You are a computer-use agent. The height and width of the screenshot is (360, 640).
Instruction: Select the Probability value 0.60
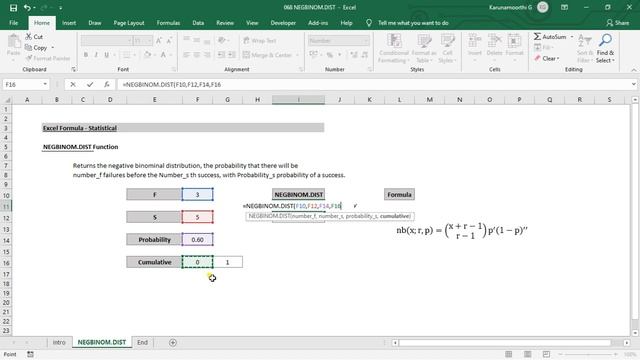click(198, 240)
